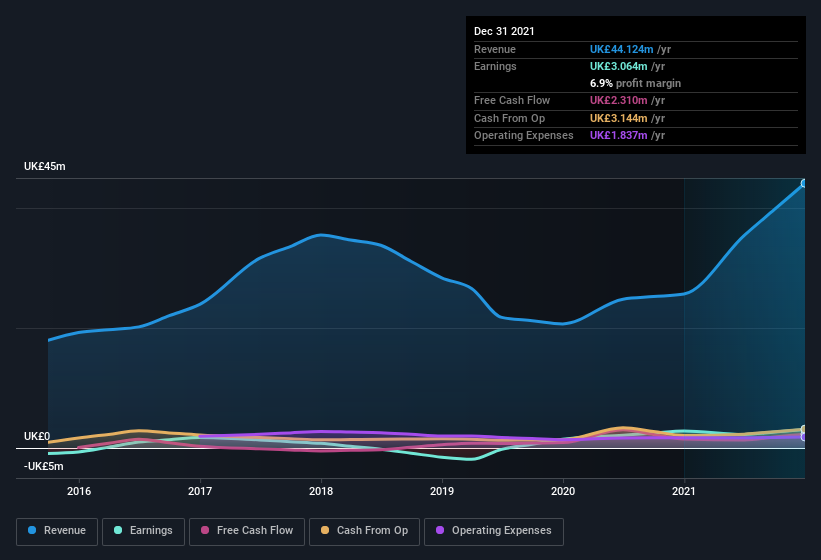Click the 2021 x-axis label
This screenshot has height=560, width=821.
[x=684, y=491]
